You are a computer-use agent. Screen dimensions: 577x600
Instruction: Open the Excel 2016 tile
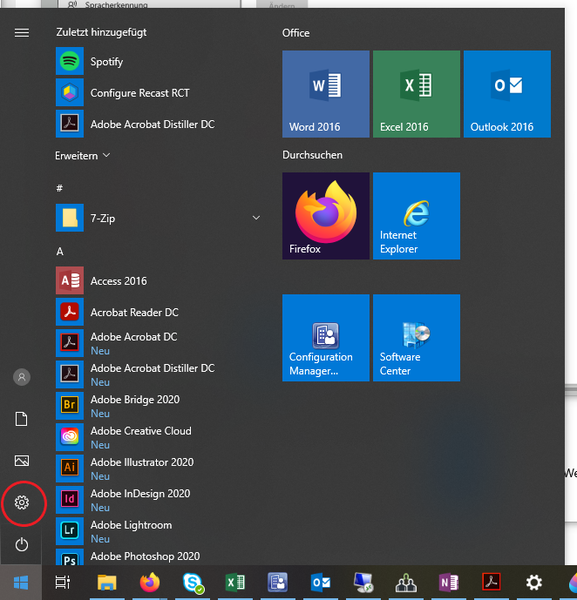(x=416, y=94)
